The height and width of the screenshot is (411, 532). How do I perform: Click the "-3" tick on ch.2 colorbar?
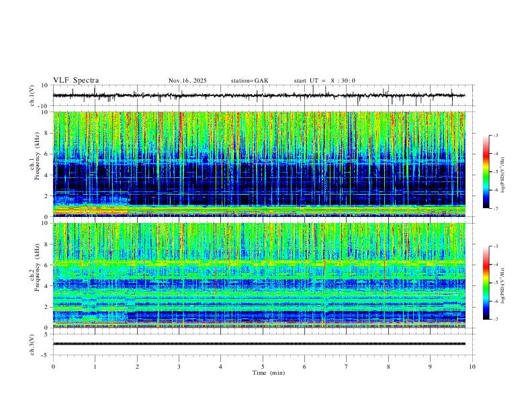(x=496, y=246)
